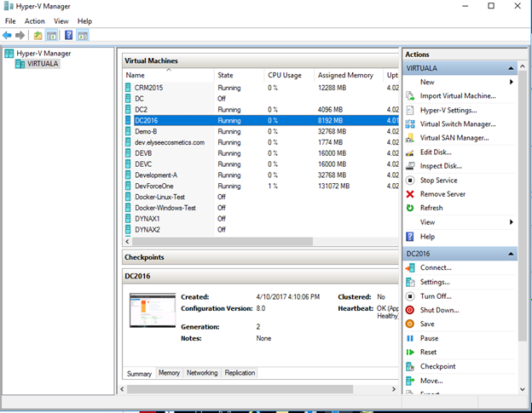Click the Up one level folder icon
Screen dimensions: 532x413
tap(38, 35)
